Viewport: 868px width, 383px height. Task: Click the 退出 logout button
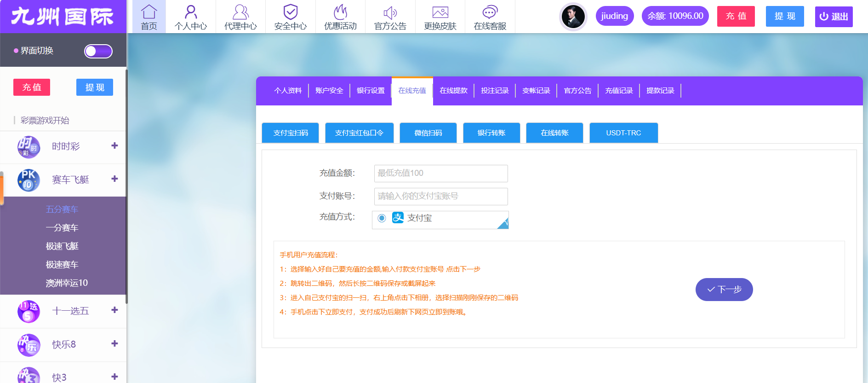tap(834, 17)
